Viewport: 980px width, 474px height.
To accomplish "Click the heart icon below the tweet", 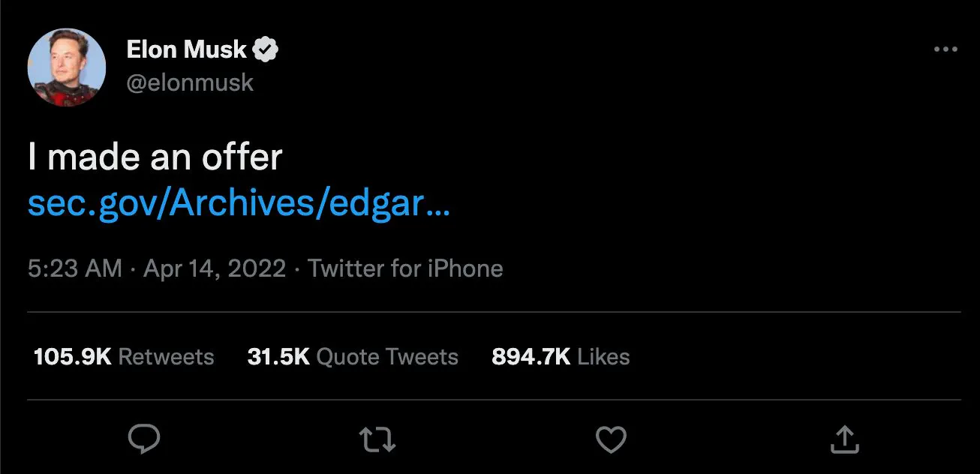I will 611,439.
